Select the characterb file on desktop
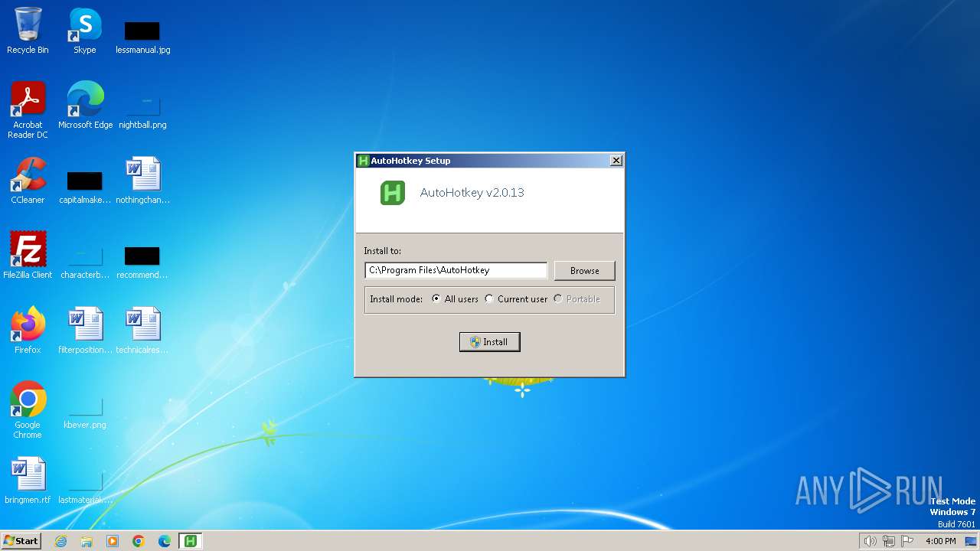 85,262
